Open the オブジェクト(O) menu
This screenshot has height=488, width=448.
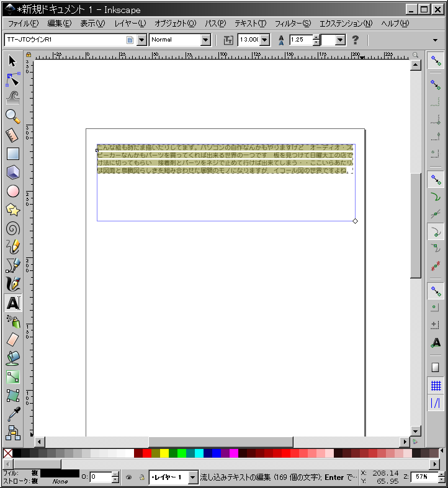[175, 24]
